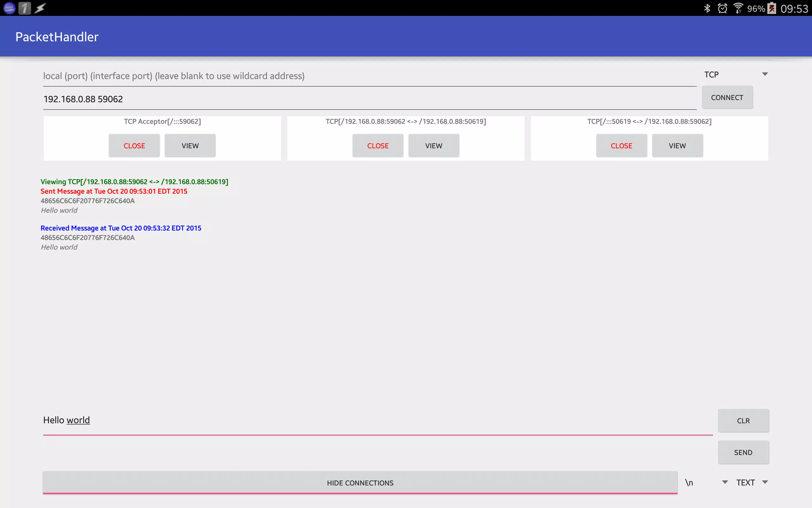Close the :::50619 <-> 59062 TCP connection
The width and height of the screenshot is (812, 508).
pos(621,146)
